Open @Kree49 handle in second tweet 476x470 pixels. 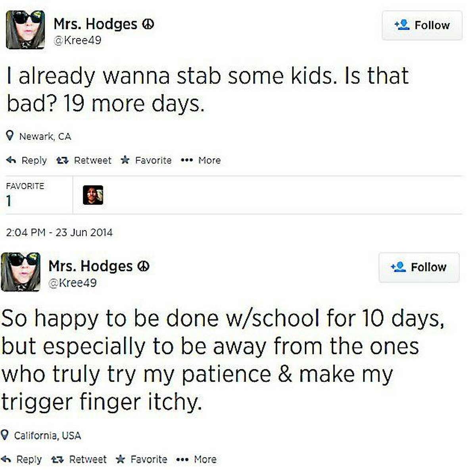(73, 283)
